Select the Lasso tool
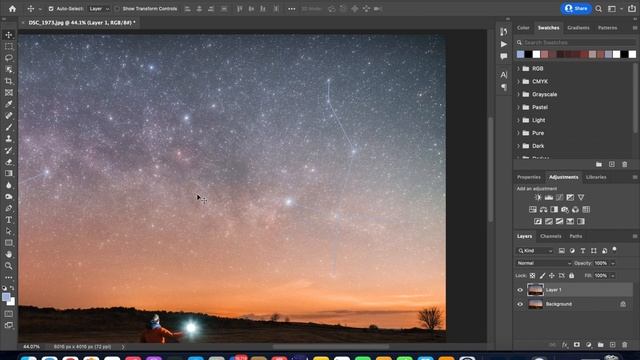Screen dimensions: 640x360 9,58
